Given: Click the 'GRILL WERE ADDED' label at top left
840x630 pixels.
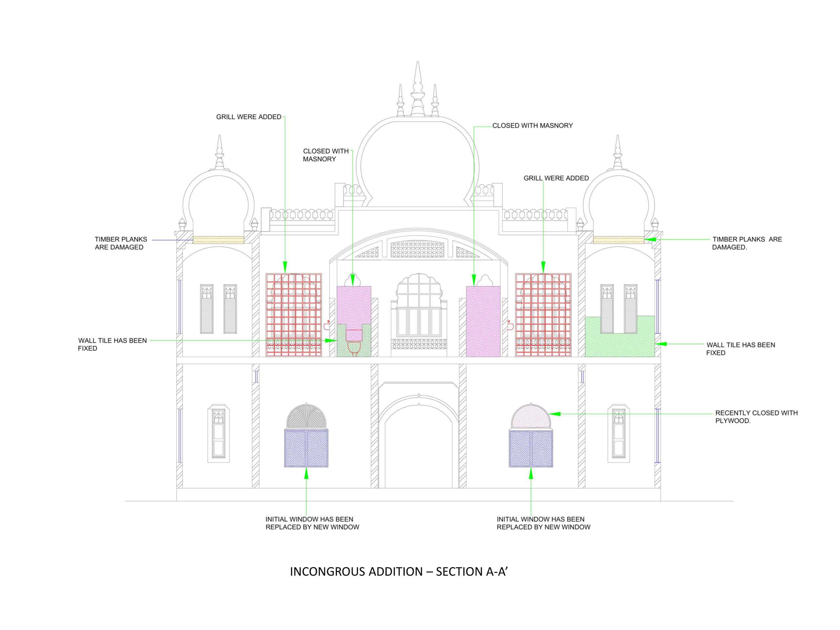Looking at the screenshot, I should coord(248,117).
